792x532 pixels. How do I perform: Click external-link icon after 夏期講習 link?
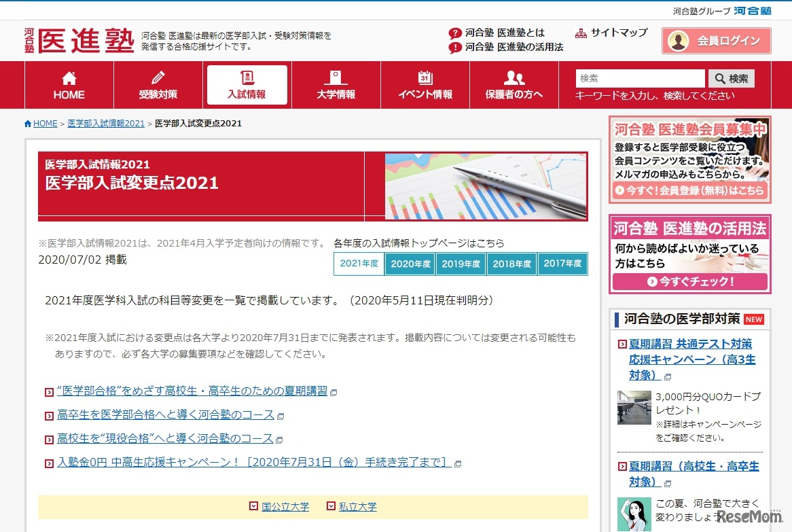point(334,393)
